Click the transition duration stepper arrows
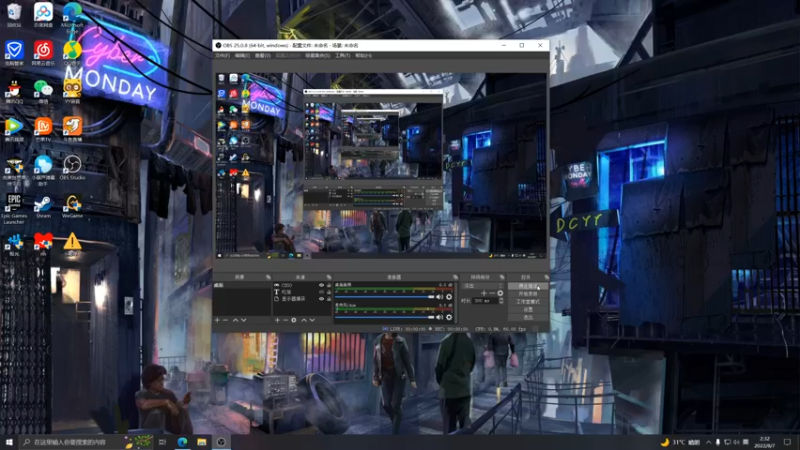 pyautogui.click(x=501, y=301)
